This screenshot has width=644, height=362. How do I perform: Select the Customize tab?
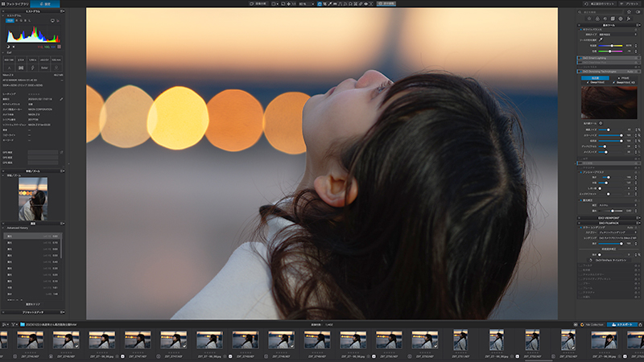tap(45, 4)
